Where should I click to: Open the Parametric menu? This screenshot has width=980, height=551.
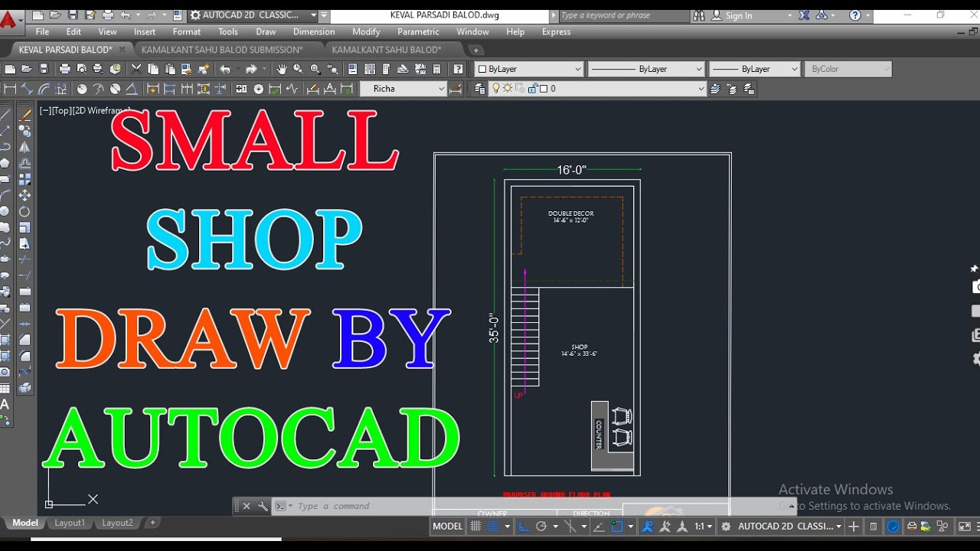418,31
